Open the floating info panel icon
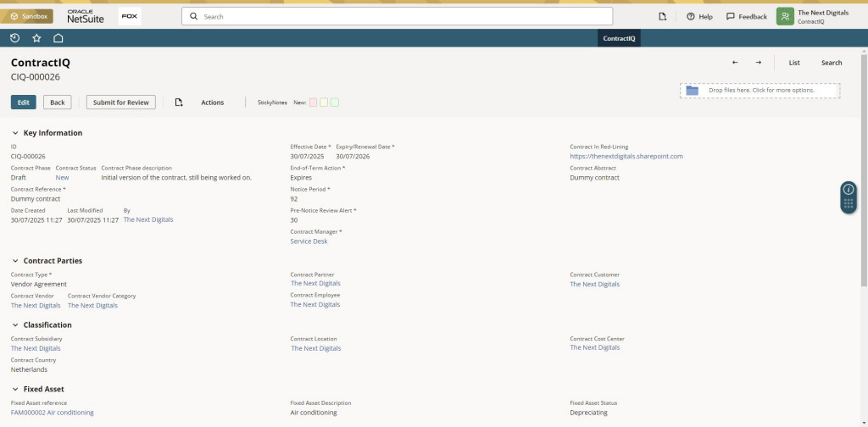The width and height of the screenshot is (868, 427). 848,189
